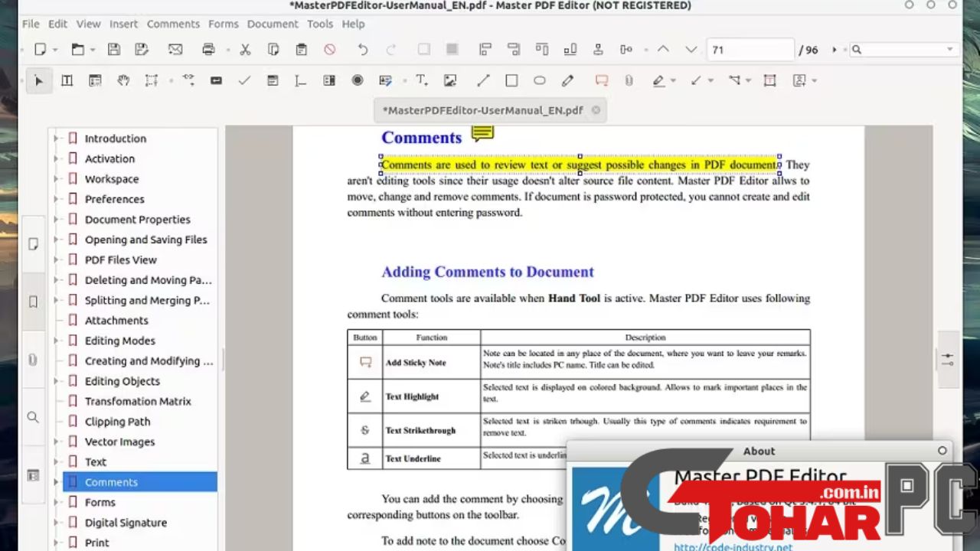
Task: Close the About dialog
Action: click(x=942, y=451)
